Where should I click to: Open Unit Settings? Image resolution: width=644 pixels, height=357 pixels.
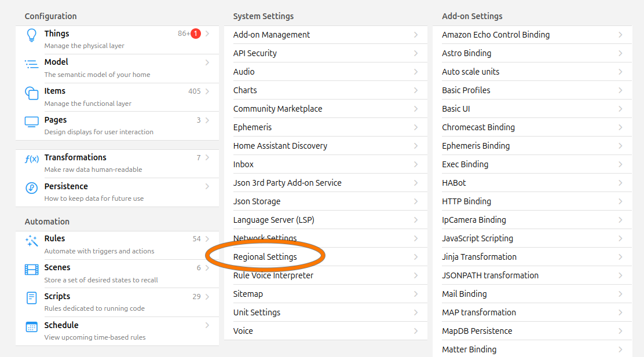click(x=325, y=312)
